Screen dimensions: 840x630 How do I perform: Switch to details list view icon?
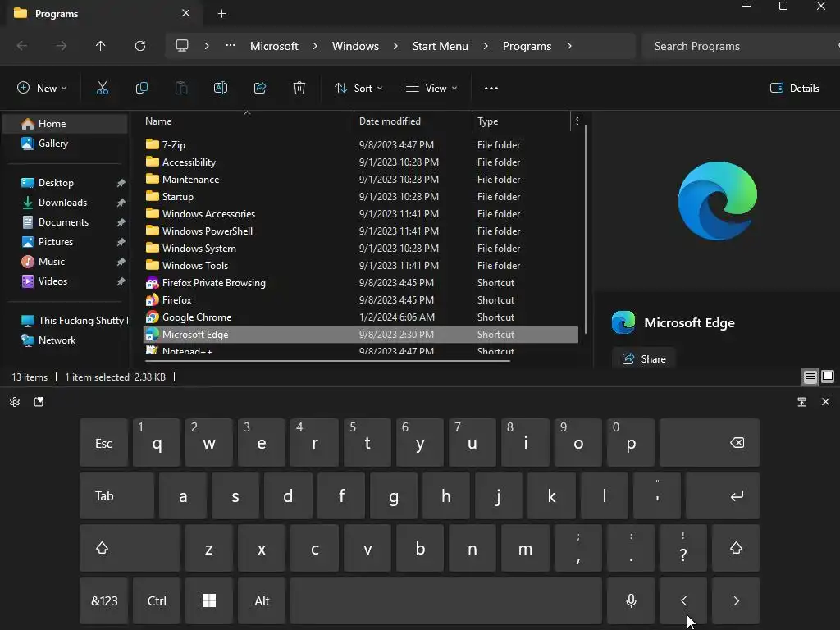[810, 377]
